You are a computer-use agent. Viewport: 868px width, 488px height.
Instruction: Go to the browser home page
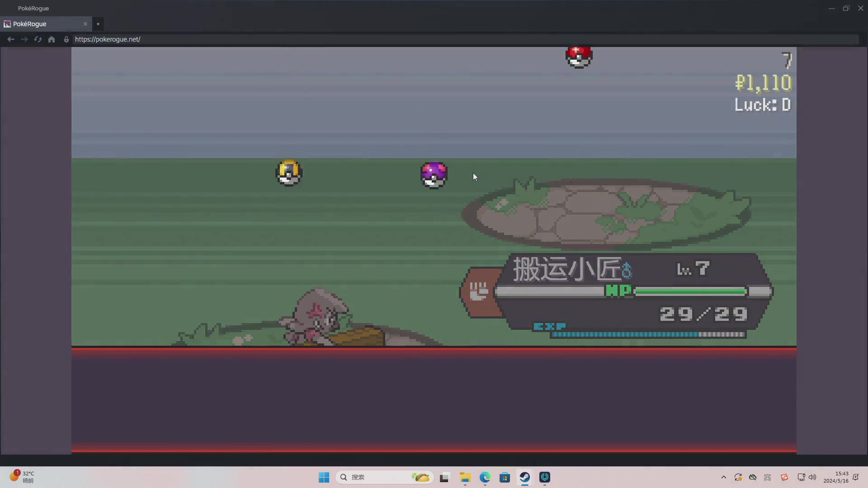(52, 39)
